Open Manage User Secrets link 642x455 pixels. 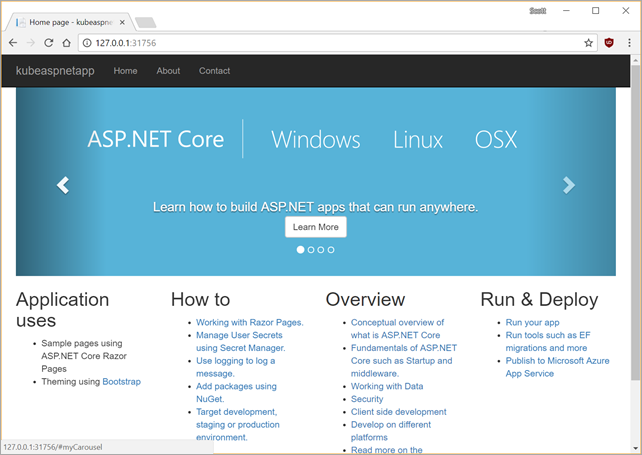click(241, 342)
